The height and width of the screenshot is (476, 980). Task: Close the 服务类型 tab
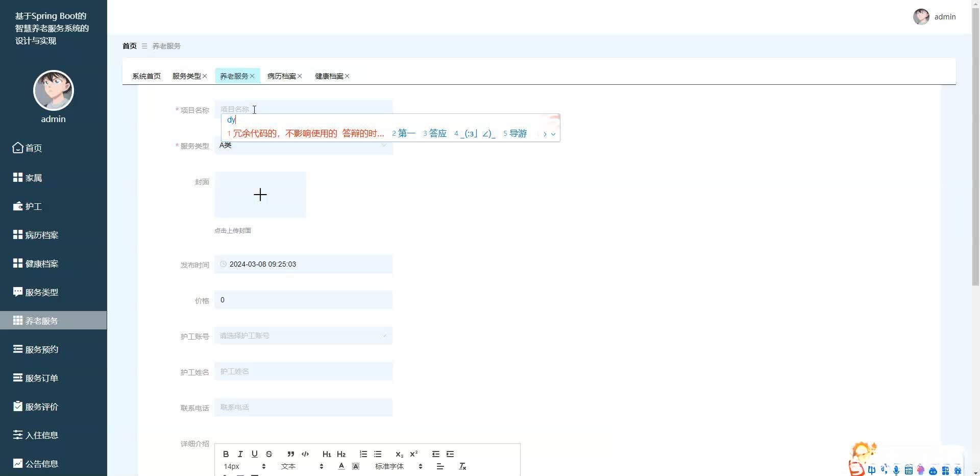pyautogui.click(x=205, y=76)
